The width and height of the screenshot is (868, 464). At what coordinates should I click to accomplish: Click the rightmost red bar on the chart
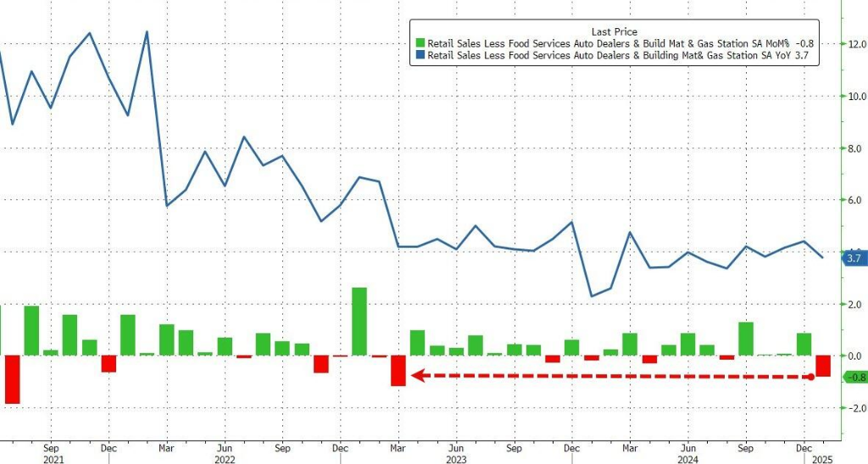point(823,366)
